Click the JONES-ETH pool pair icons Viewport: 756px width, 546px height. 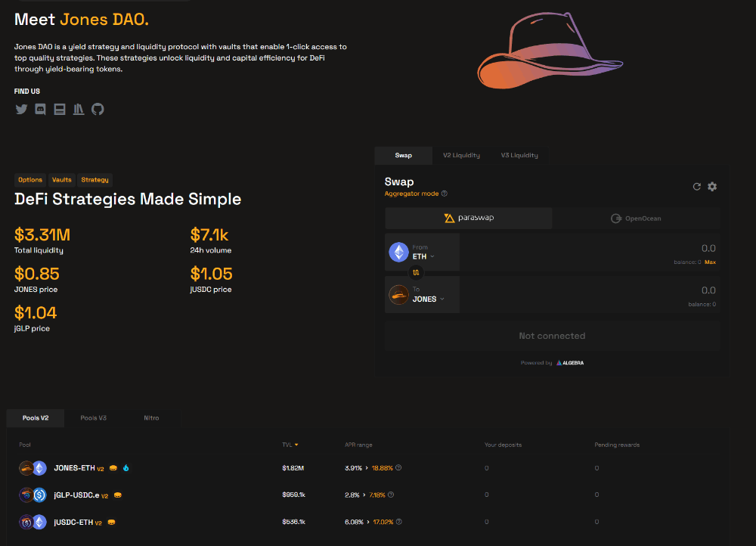(x=33, y=468)
